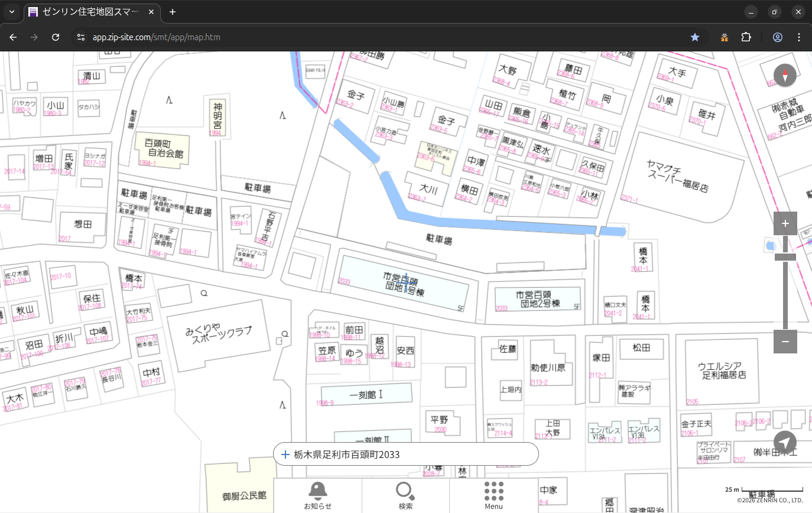Reload the page

(x=56, y=37)
